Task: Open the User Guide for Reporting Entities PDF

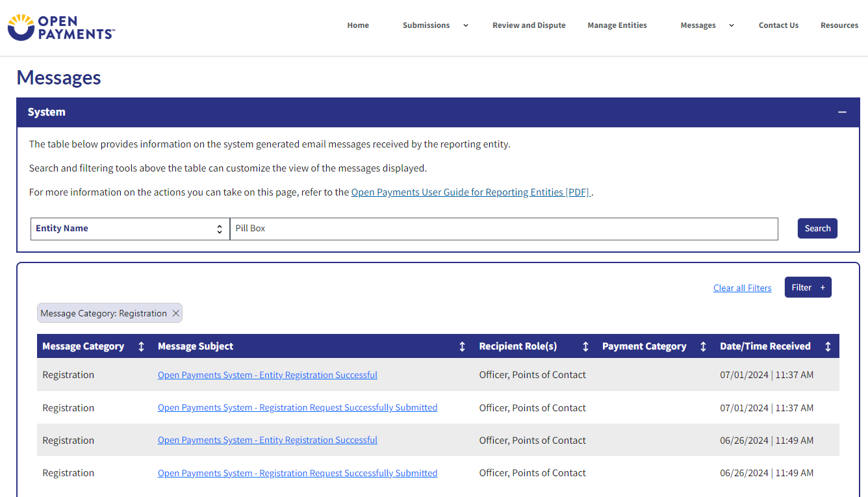Action: point(470,192)
